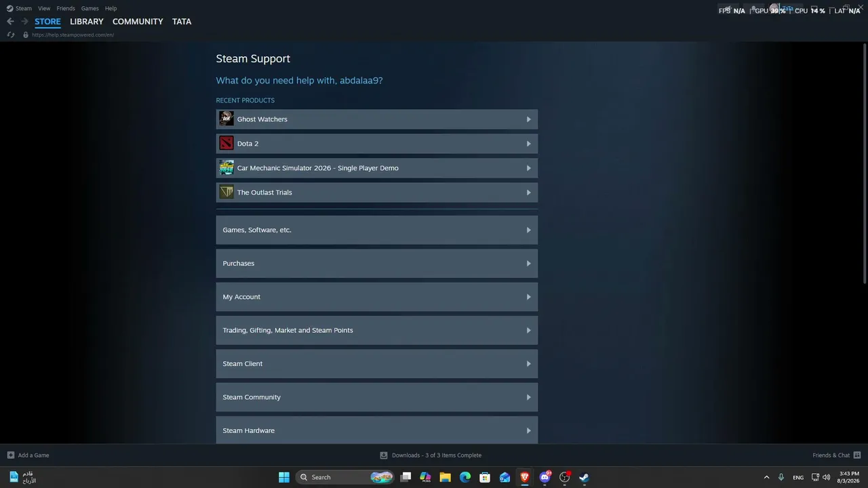The width and height of the screenshot is (868, 488).
Task: Reload the page with the refresh icon
Action: [x=11, y=35]
